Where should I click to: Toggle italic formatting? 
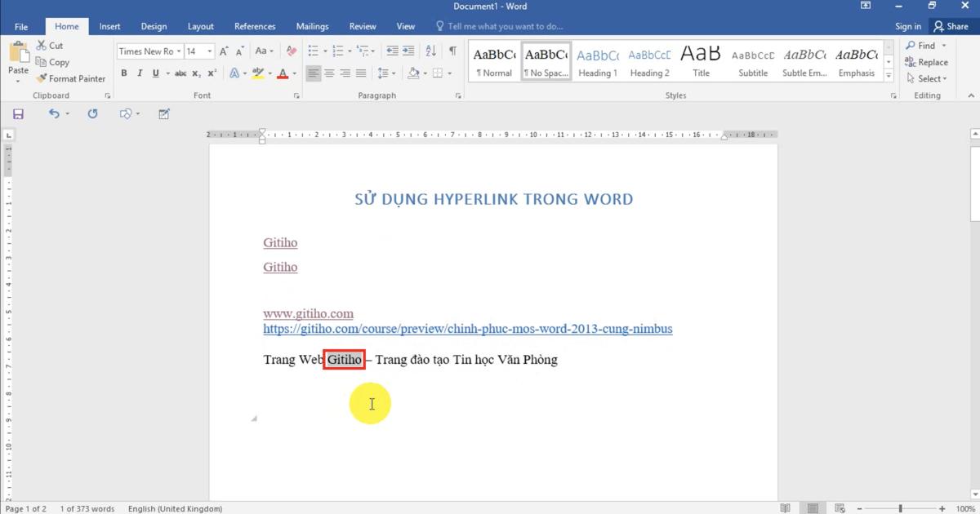point(140,73)
